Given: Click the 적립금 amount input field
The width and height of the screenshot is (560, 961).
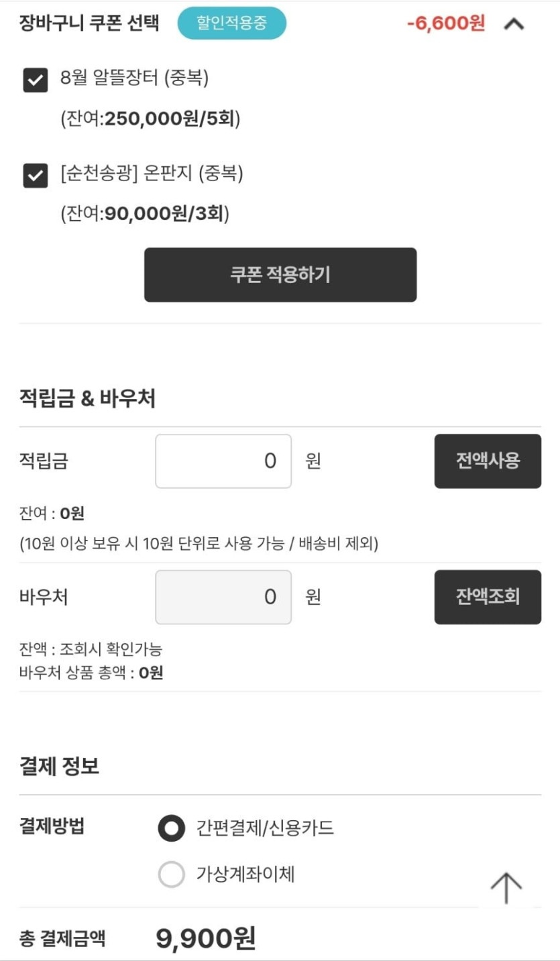Looking at the screenshot, I should click(223, 461).
